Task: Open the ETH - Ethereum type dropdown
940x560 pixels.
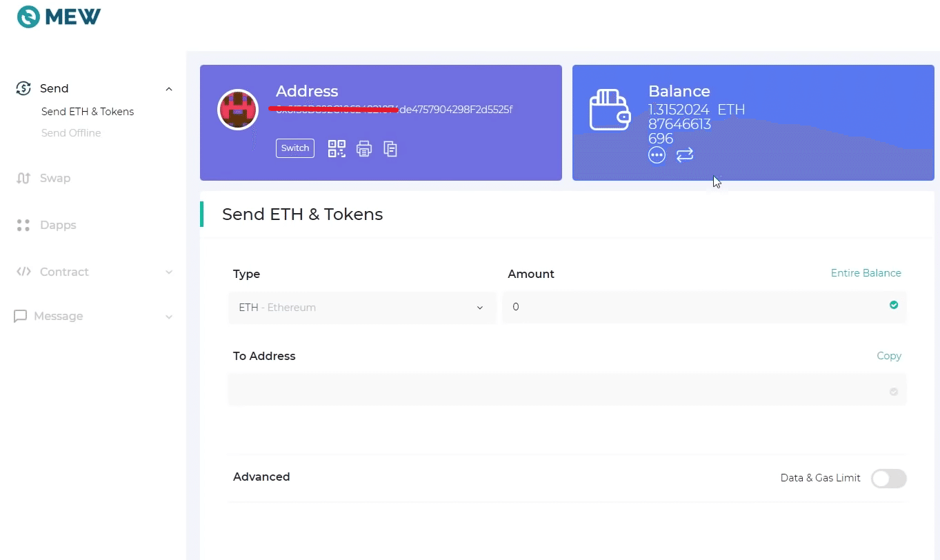Action: (361, 308)
